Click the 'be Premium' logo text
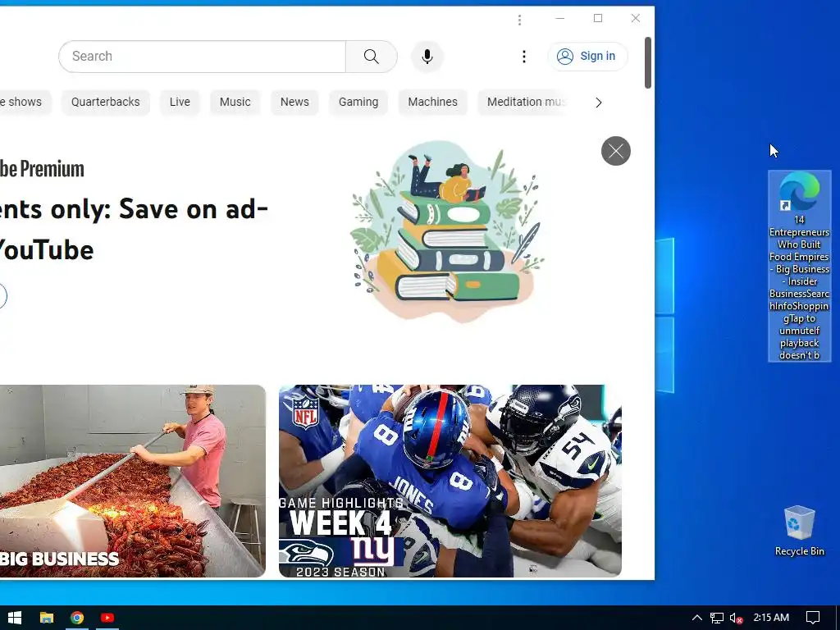Viewport: 840px width, 630px height. click(42, 169)
